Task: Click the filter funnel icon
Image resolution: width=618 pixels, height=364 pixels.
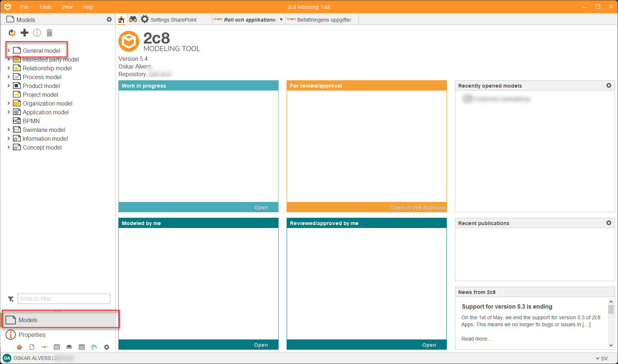Action: point(11,299)
